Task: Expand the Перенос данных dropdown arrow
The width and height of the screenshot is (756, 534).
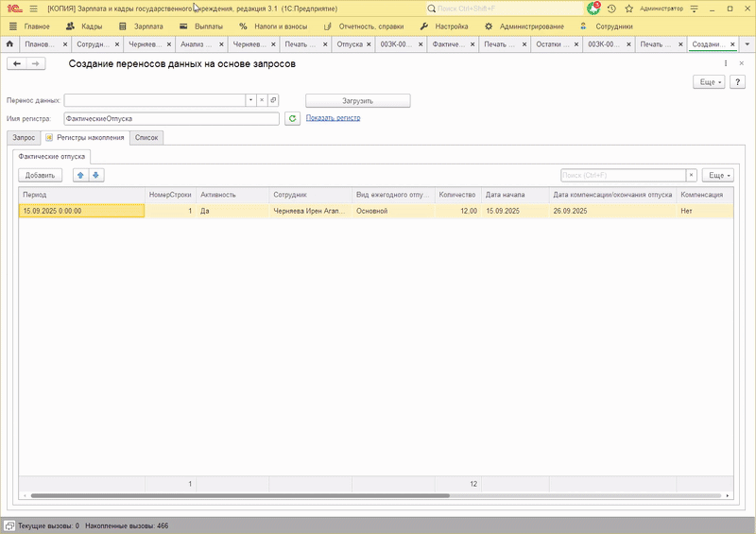Action: click(x=250, y=100)
